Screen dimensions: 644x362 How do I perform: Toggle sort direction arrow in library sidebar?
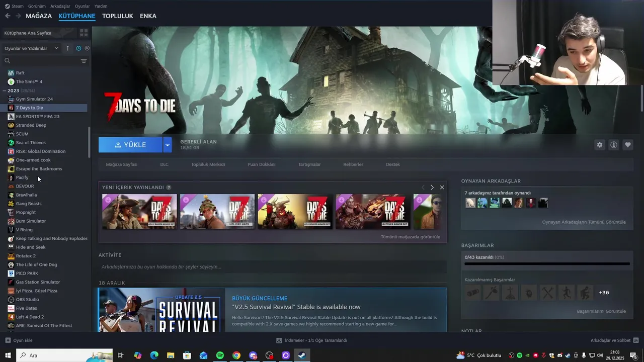click(68, 48)
